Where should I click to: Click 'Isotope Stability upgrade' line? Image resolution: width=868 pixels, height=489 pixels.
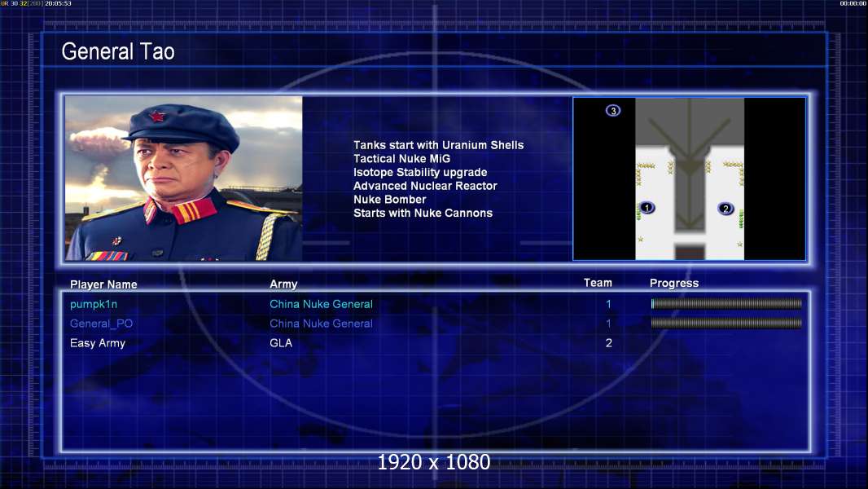click(x=420, y=172)
